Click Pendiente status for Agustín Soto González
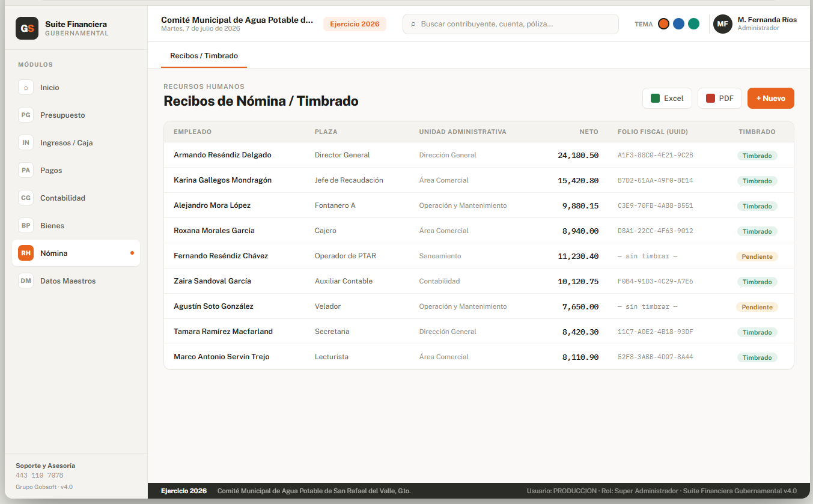Image resolution: width=813 pixels, height=504 pixels. (x=757, y=307)
